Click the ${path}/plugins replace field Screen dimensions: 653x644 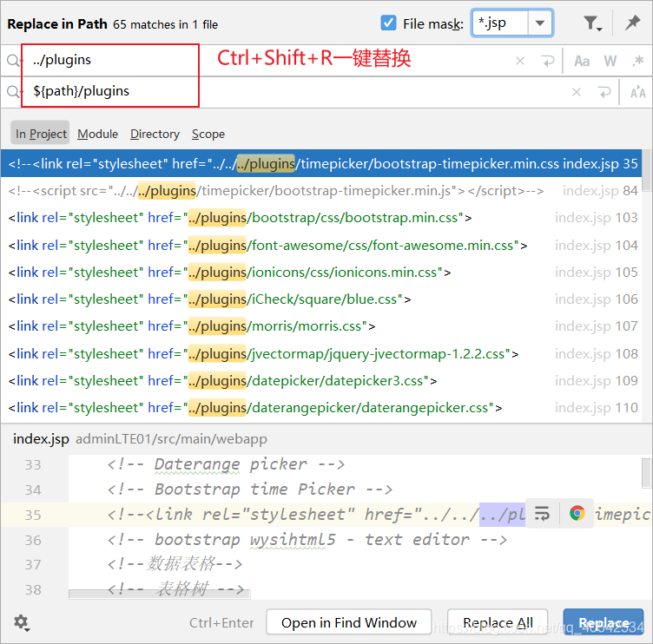[x=292, y=92]
